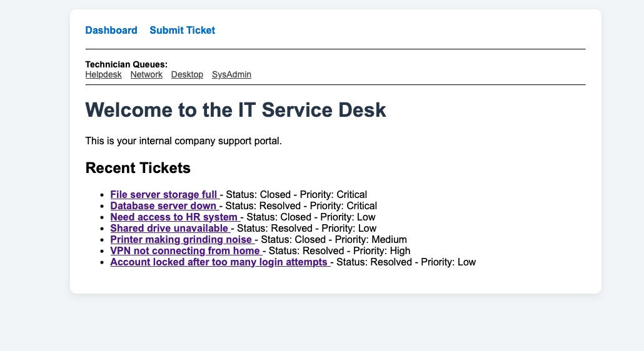Click the 'Shared drive unavailable' ticket
This screenshot has height=351, width=644.
tap(169, 229)
